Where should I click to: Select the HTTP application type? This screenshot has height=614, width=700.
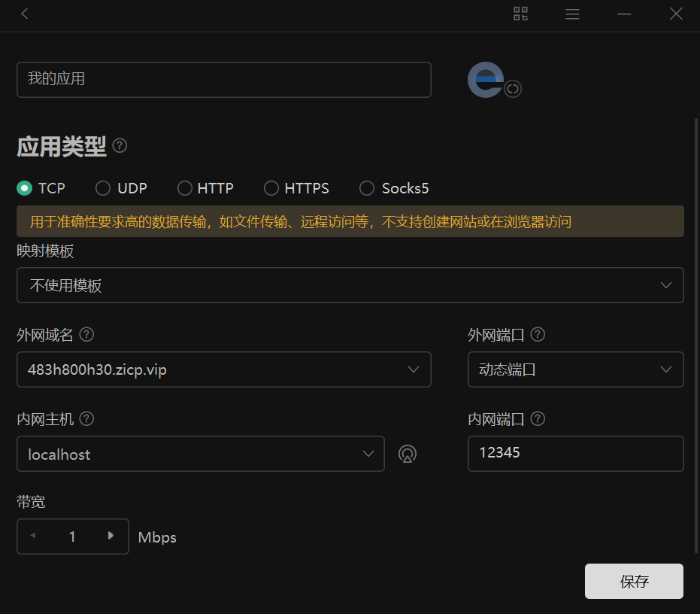(x=185, y=188)
